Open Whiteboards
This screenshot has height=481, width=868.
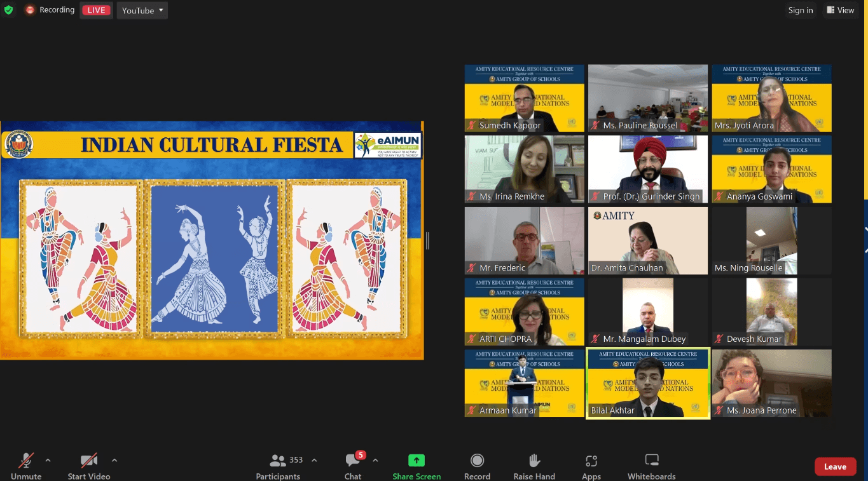pos(652,466)
